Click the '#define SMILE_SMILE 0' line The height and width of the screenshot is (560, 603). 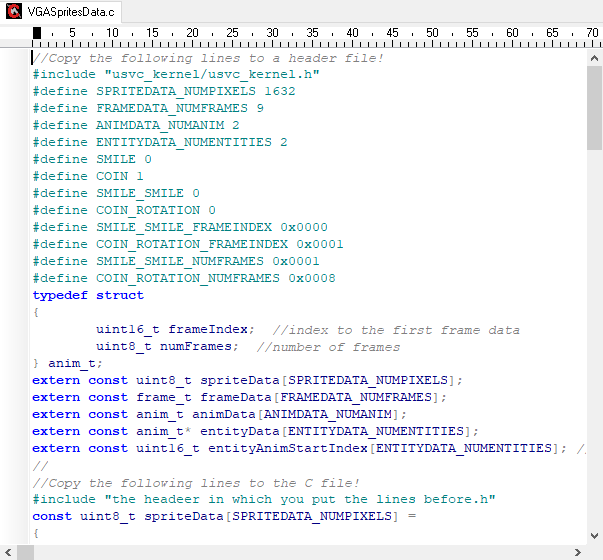click(116, 193)
